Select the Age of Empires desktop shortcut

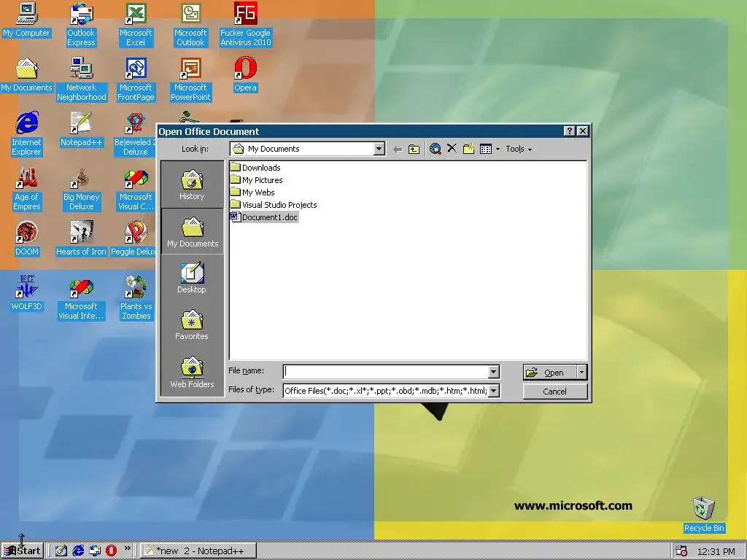pyautogui.click(x=26, y=189)
